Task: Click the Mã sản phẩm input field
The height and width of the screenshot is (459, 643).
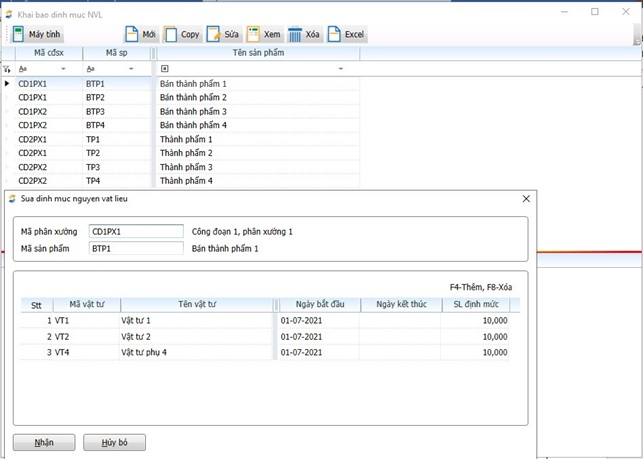Action: tap(136, 248)
